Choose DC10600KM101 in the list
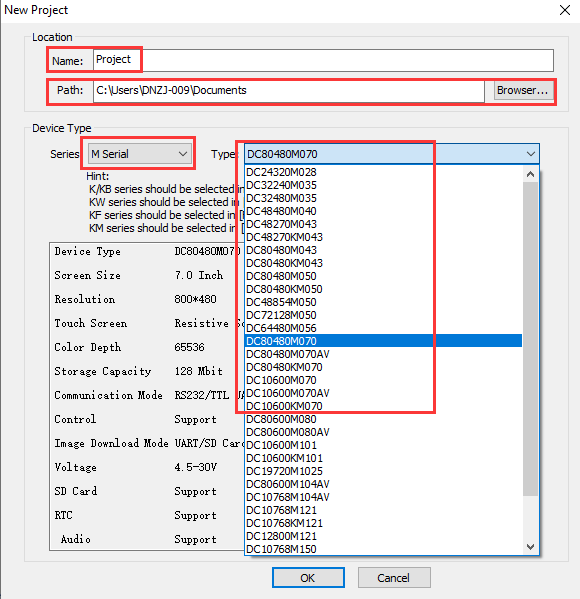The width and height of the screenshot is (580, 599). pyautogui.click(x=383, y=458)
